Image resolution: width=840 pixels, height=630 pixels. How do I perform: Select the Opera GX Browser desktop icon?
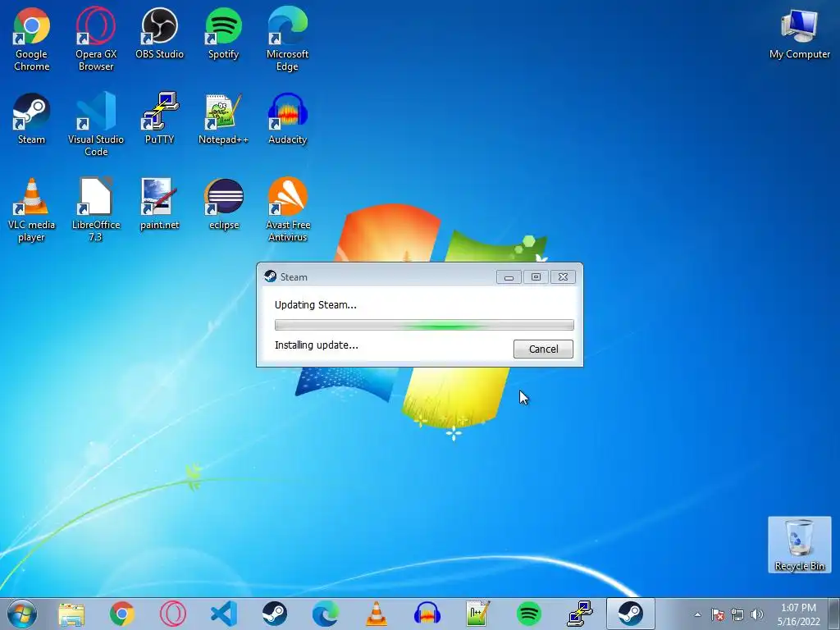coord(96,39)
